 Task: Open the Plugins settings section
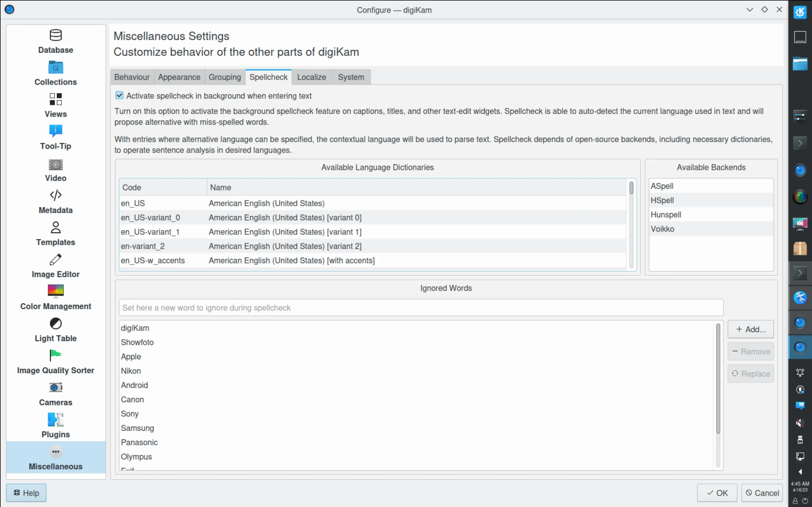55,425
